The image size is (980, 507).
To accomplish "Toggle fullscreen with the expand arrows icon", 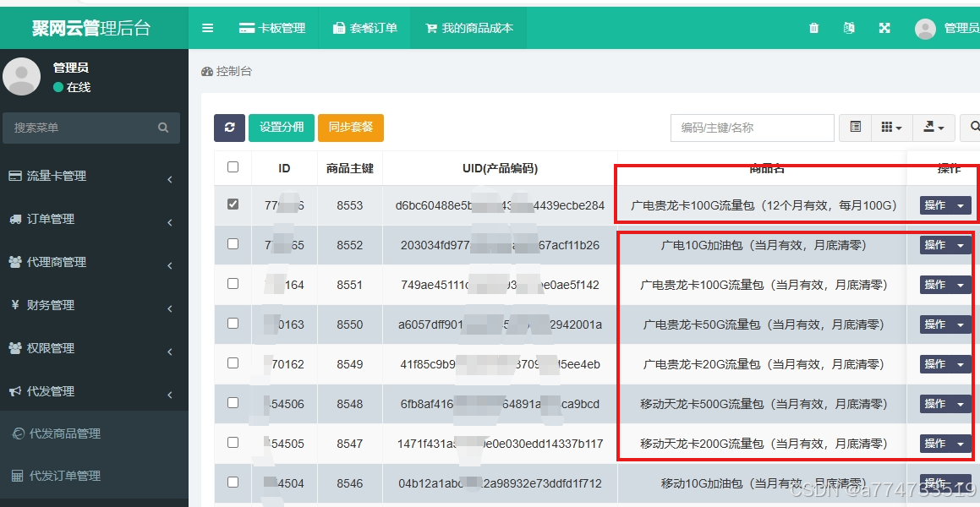I will (x=884, y=28).
